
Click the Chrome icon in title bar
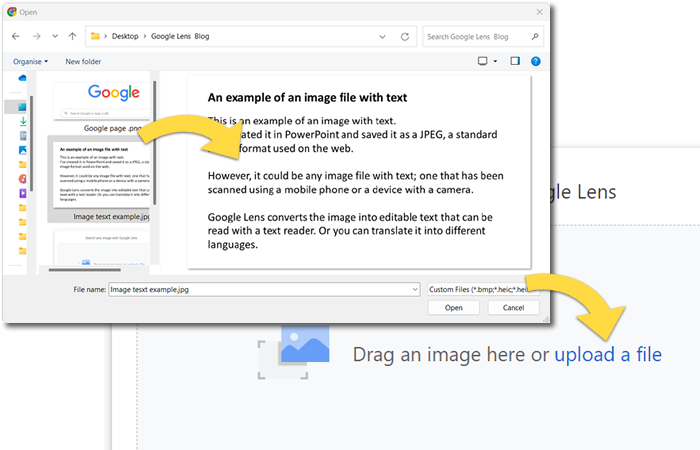pyautogui.click(x=12, y=12)
